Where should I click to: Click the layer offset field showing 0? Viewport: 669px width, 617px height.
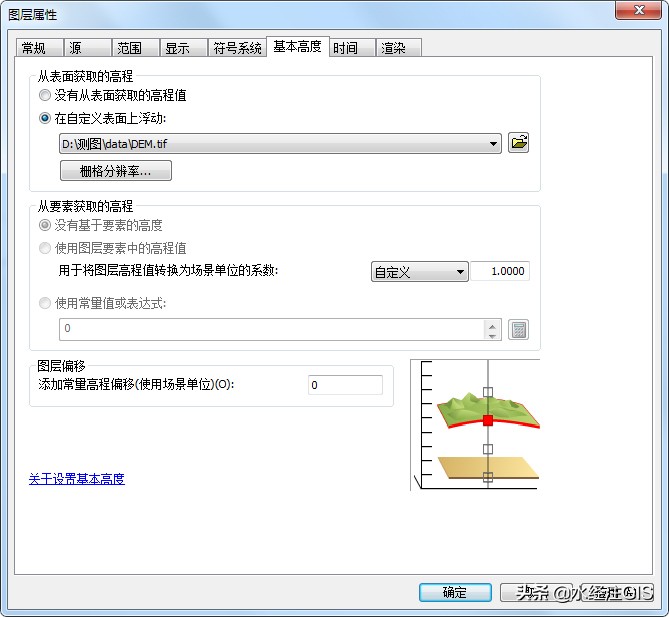pyautogui.click(x=345, y=385)
